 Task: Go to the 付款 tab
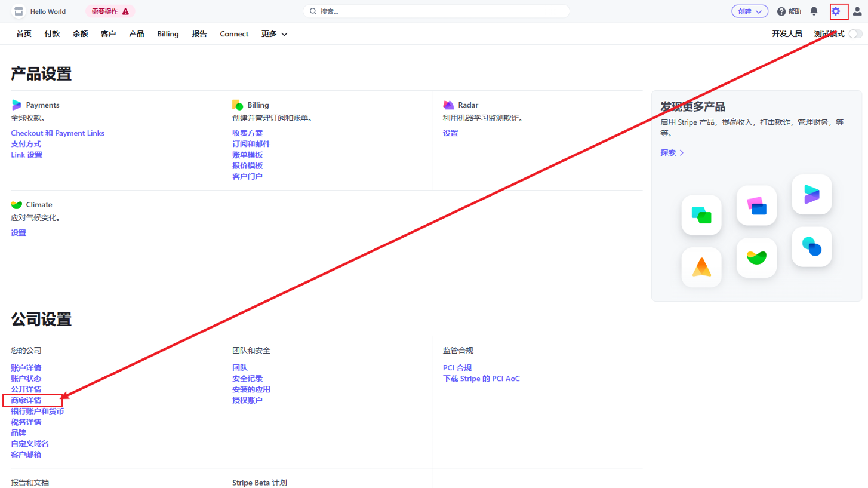52,34
